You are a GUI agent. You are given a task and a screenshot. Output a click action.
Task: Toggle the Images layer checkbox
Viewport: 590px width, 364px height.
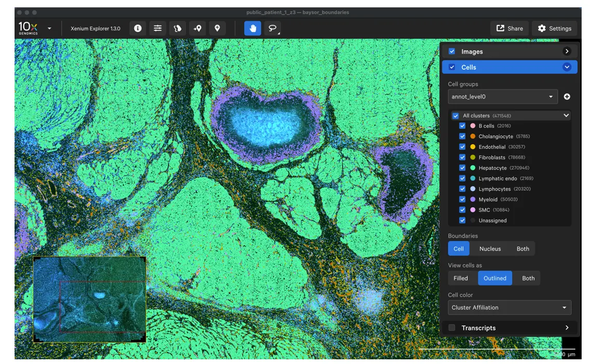click(x=452, y=51)
